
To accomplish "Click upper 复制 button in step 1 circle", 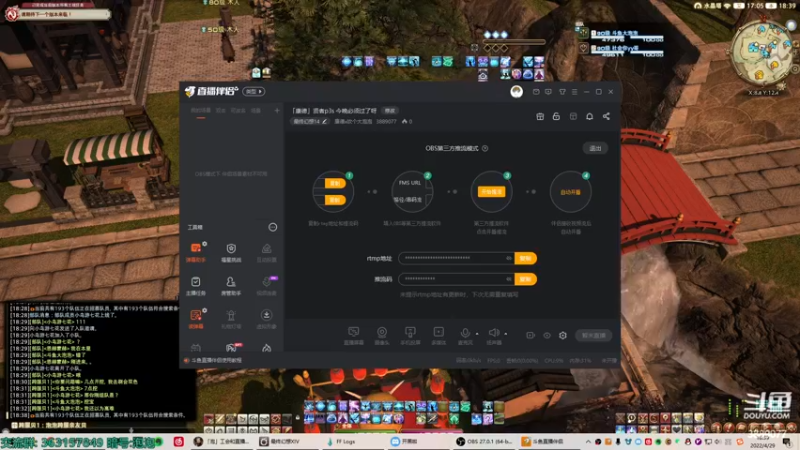I will pos(335,183).
